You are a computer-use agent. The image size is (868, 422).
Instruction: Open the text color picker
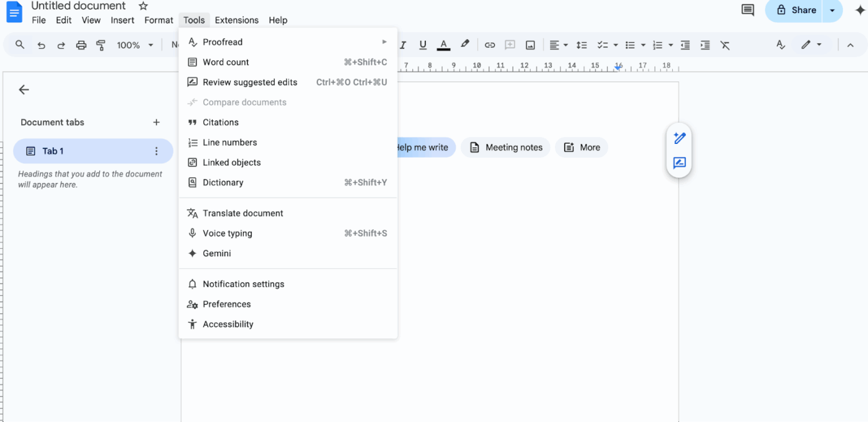coord(443,45)
